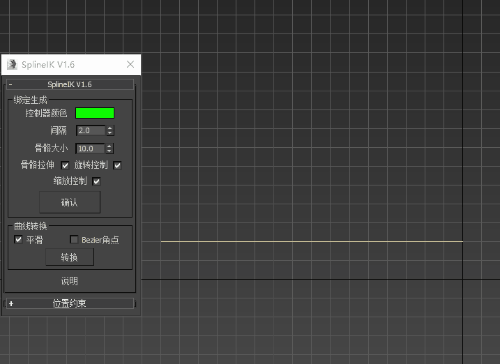Disable the 缩放控制 checkbox

[x=96, y=182]
